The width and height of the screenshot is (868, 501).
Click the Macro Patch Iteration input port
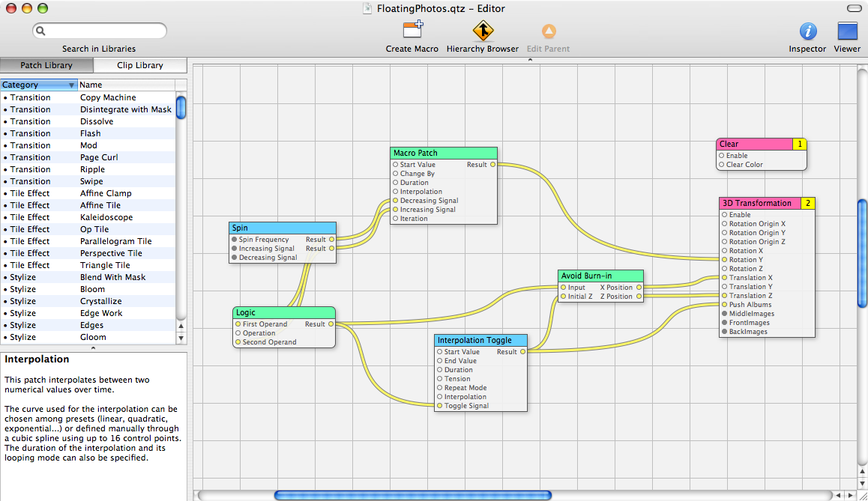[395, 219]
